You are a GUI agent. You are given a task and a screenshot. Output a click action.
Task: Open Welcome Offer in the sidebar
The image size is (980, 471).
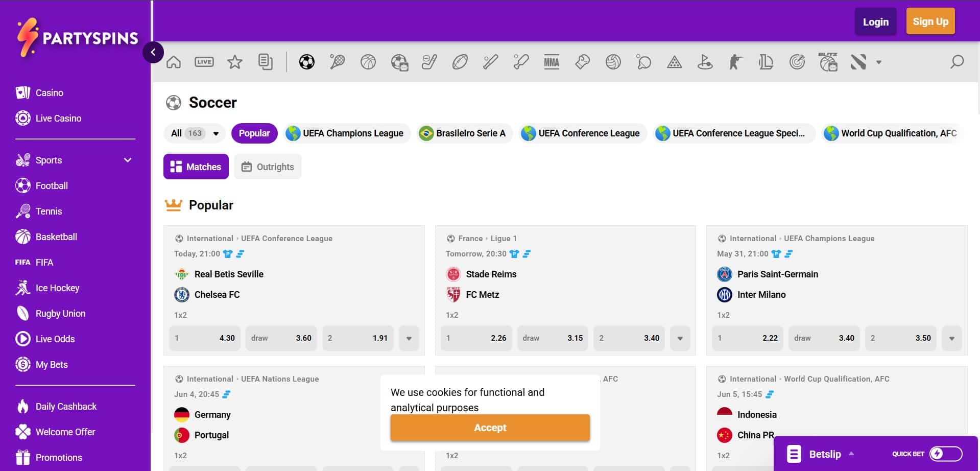tap(56, 432)
